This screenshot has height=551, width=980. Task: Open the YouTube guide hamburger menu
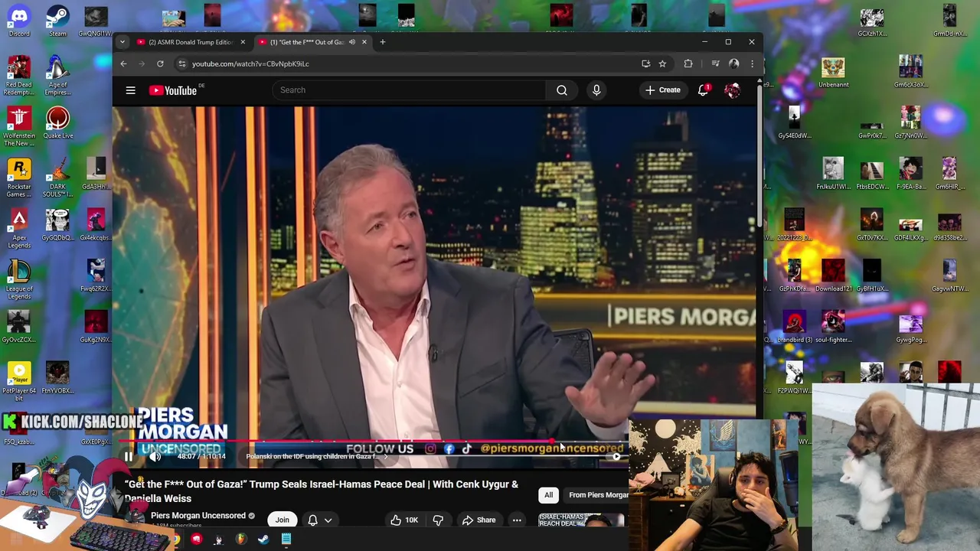[x=130, y=90]
